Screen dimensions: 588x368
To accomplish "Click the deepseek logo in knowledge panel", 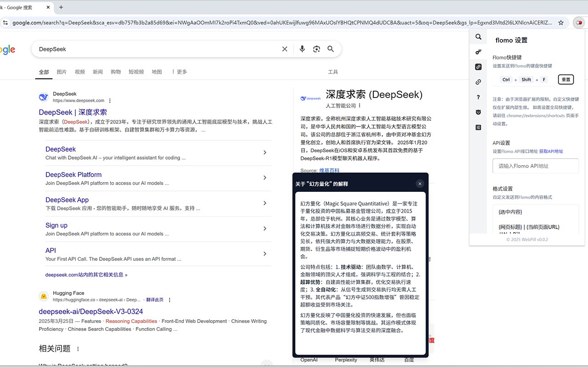I will point(311,98).
